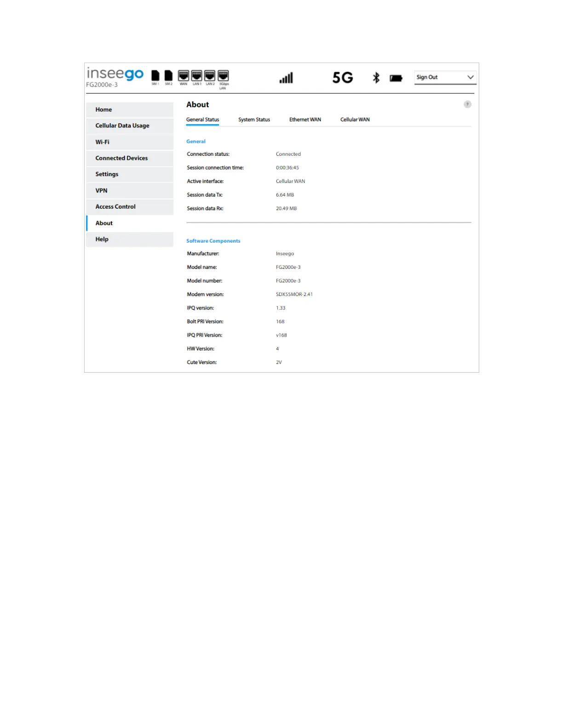Click the SIM 2 card icon
This screenshot has height=728, width=563.
click(x=169, y=76)
